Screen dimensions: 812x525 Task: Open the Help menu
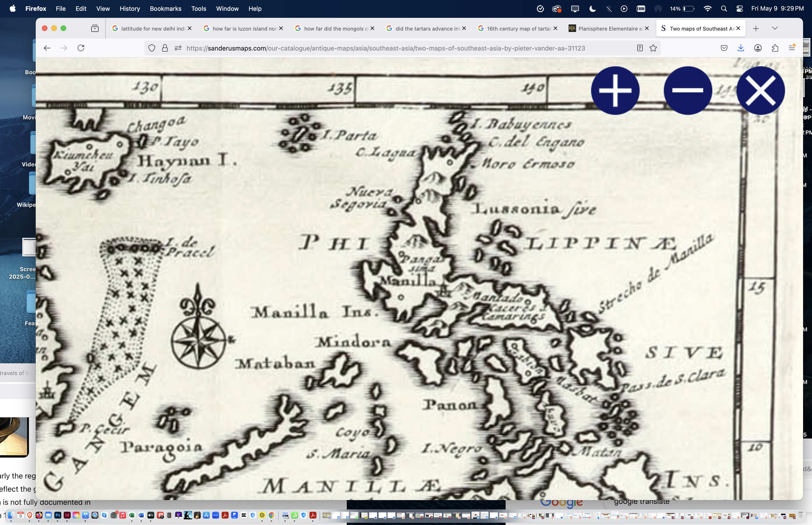(255, 8)
